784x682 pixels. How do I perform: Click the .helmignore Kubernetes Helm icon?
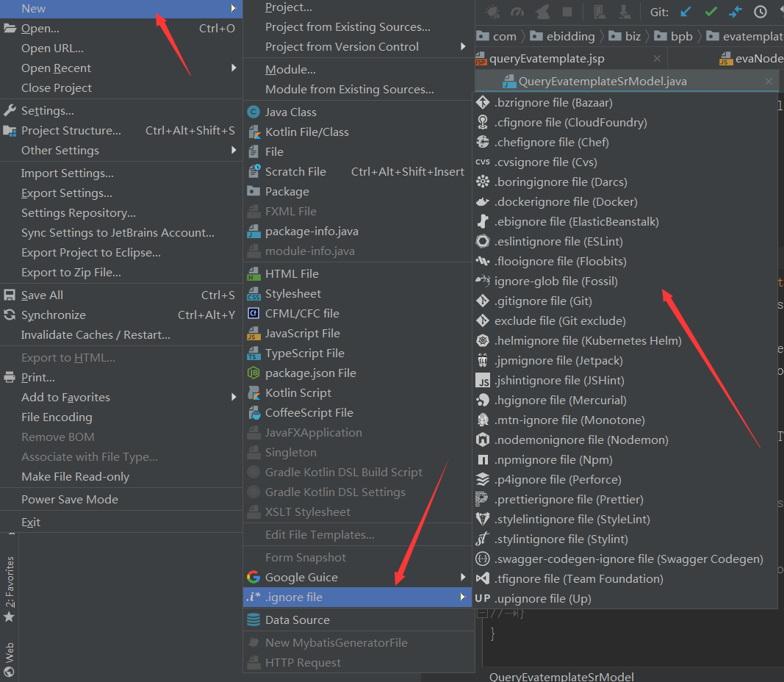[x=483, y=341]
